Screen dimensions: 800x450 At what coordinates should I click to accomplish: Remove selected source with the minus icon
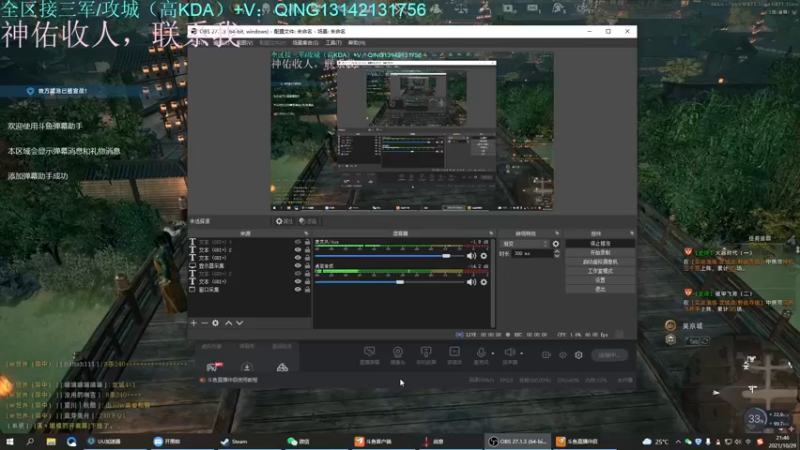click(x=204, y=323)
